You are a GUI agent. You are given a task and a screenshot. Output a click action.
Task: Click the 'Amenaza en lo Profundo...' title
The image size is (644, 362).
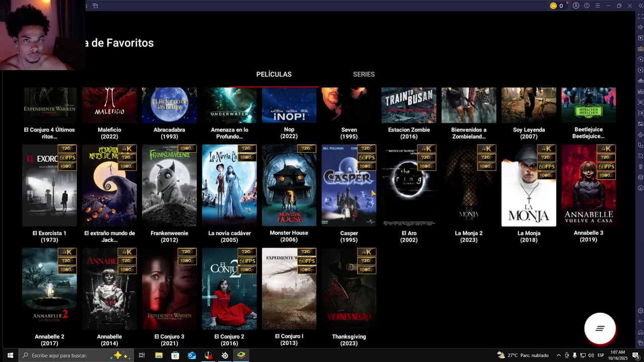(229, 133)
